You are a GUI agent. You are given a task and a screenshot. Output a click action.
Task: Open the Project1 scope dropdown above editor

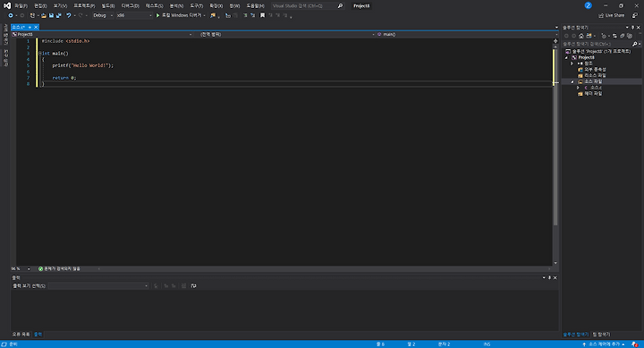click(102, 35)
